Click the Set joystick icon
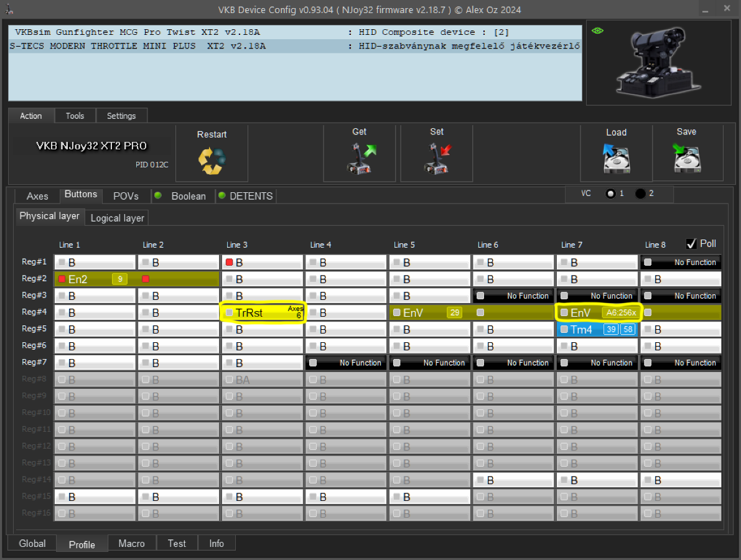The width and height of the screenshot is (741, 560). (437, 159)
